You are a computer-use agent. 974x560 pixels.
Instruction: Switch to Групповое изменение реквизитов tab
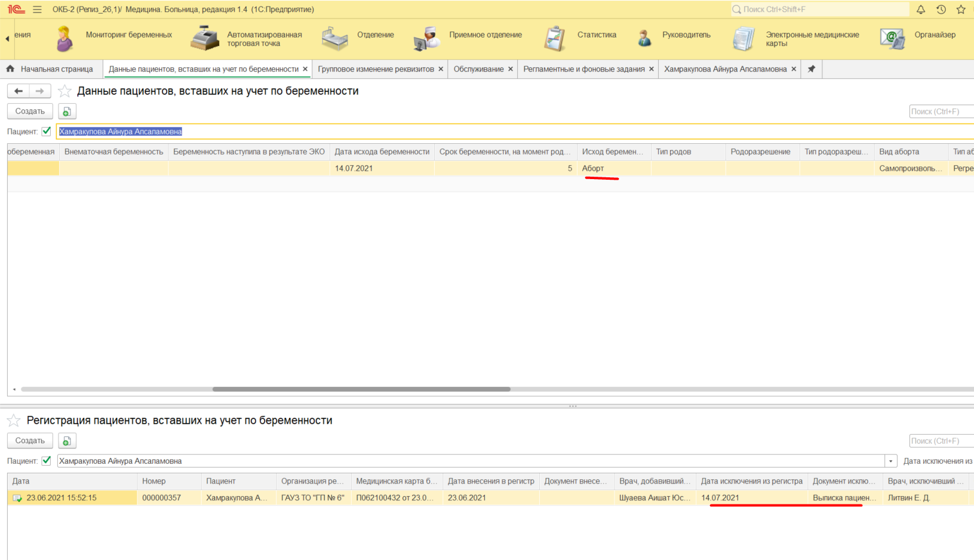[x=376, y=69]
